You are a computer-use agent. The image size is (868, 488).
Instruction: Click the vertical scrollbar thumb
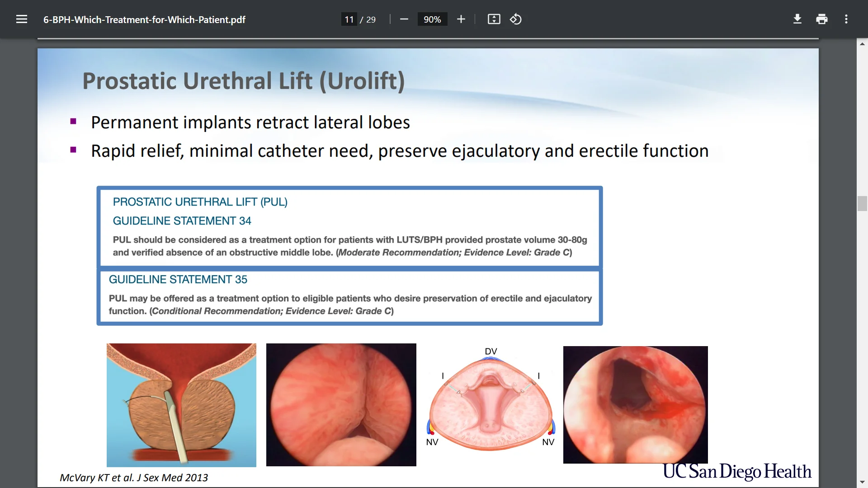click(x=862, y=204)
